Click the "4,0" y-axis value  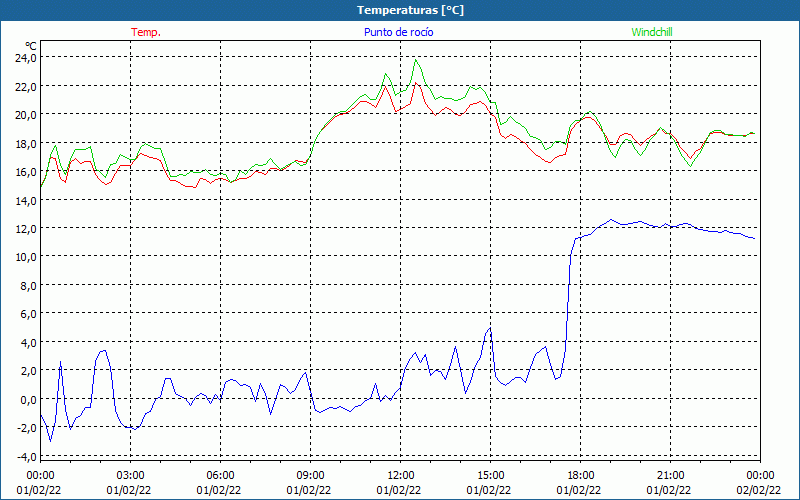(x=28, y=342)
